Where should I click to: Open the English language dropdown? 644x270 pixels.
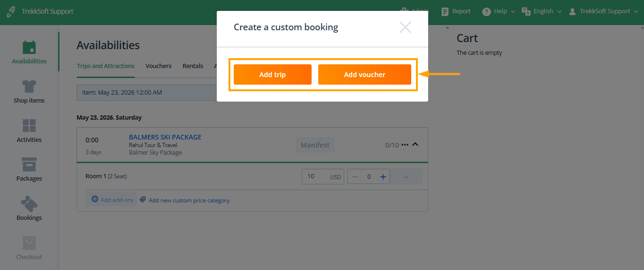coord(542,11)
